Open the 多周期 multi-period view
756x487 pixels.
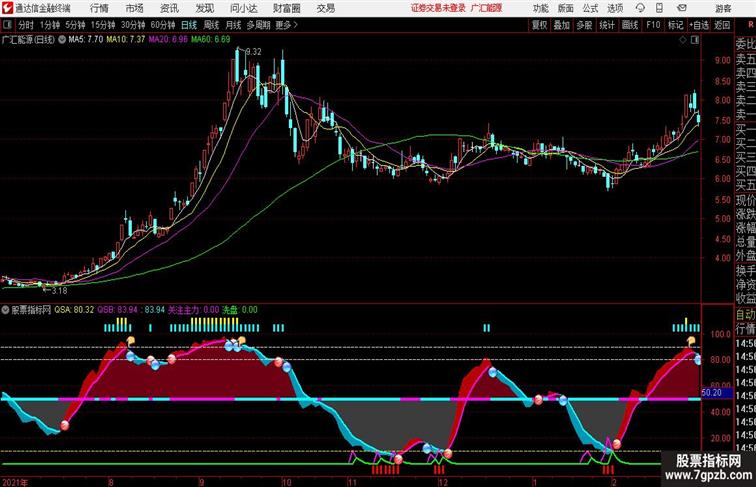[258, 25]
